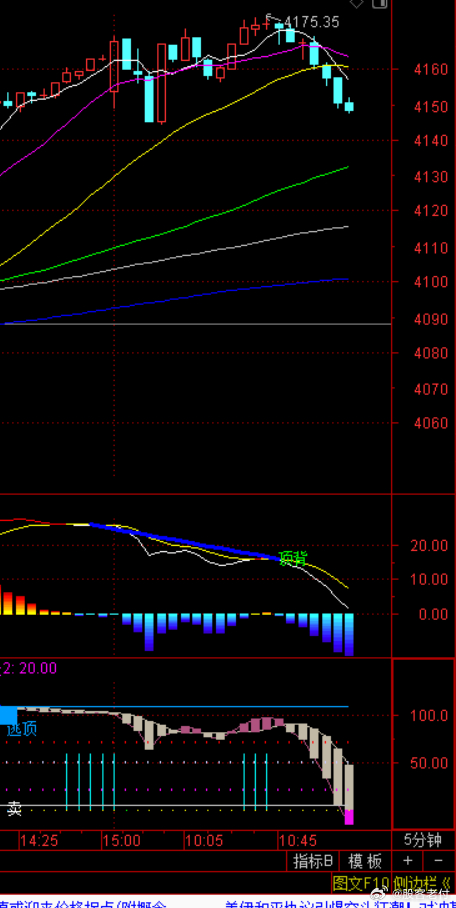Select the 4175.35 high price label
456x908 pixels.
point(312,22)
